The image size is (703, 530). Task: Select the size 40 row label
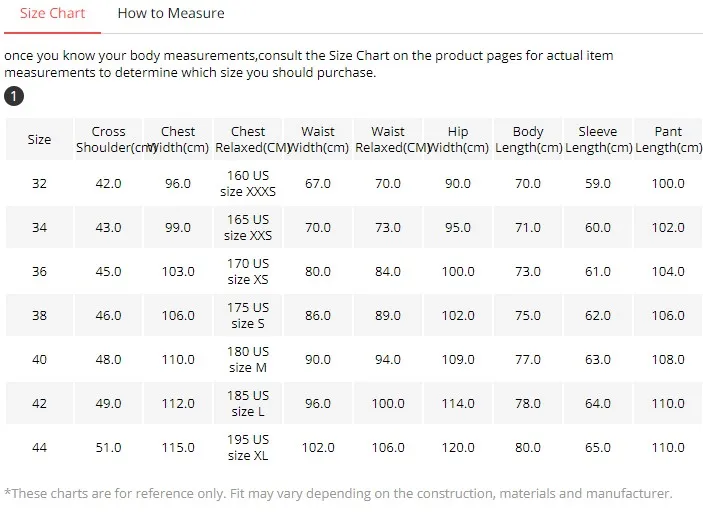[39, 359]
